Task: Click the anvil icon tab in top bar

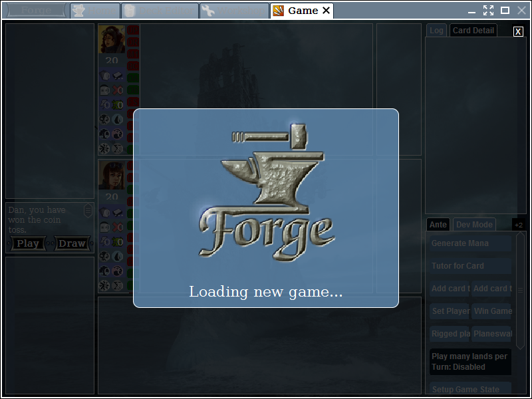Action: coord(94,11)
